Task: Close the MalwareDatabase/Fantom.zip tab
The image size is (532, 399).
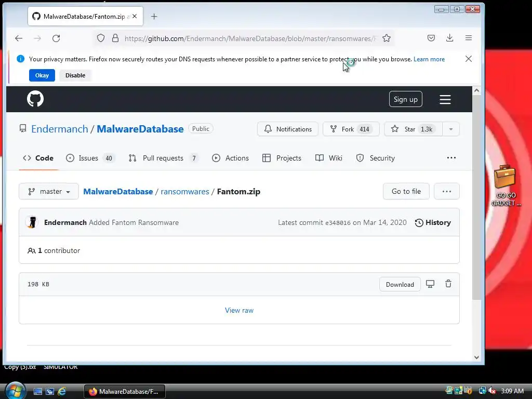Action: [135, 16]
